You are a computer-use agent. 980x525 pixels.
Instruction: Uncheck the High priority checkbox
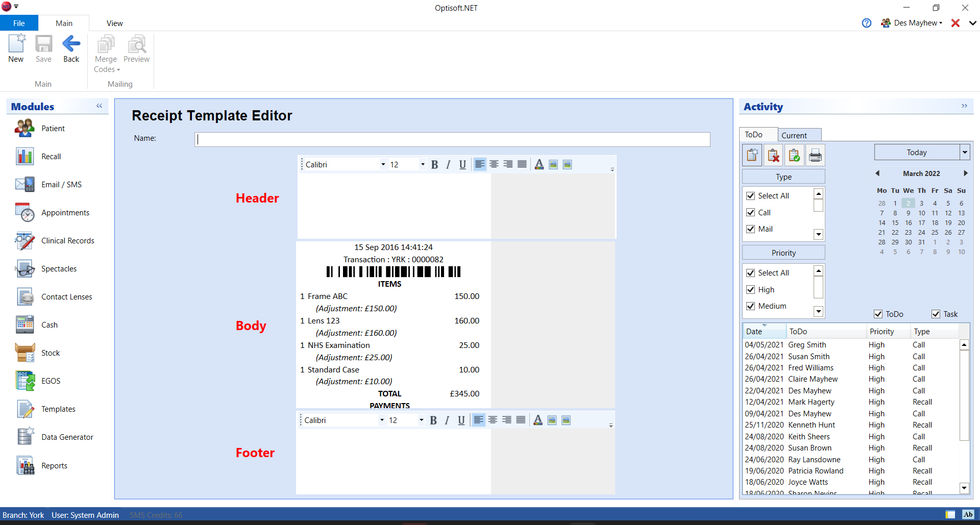750,290
